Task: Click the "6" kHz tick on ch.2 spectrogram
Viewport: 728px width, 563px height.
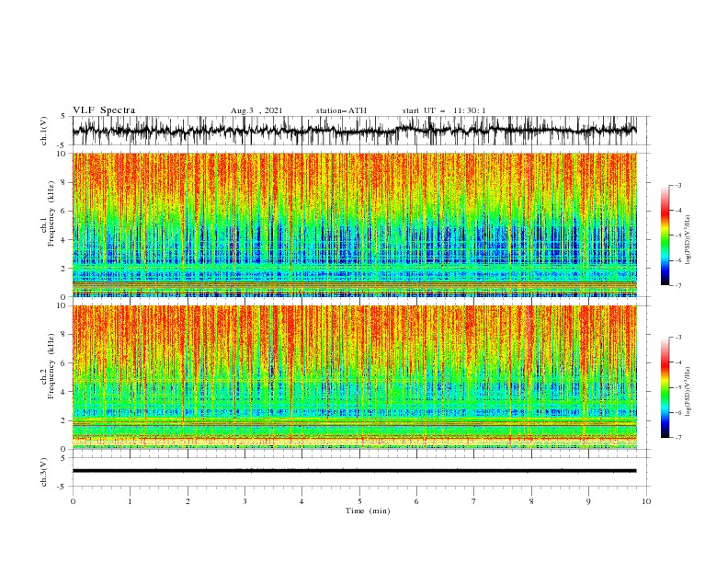Action: click(x=63, y=362)
